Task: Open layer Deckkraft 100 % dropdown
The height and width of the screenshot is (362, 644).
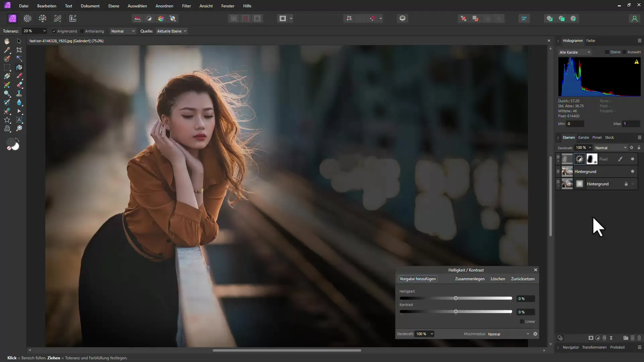Action: 590,148
